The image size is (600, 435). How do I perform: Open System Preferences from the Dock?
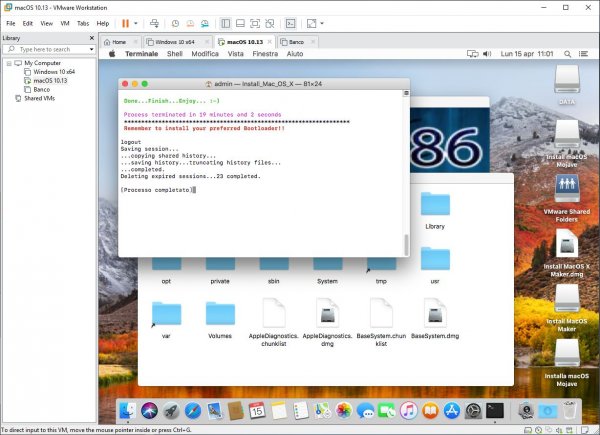point(473,411)
